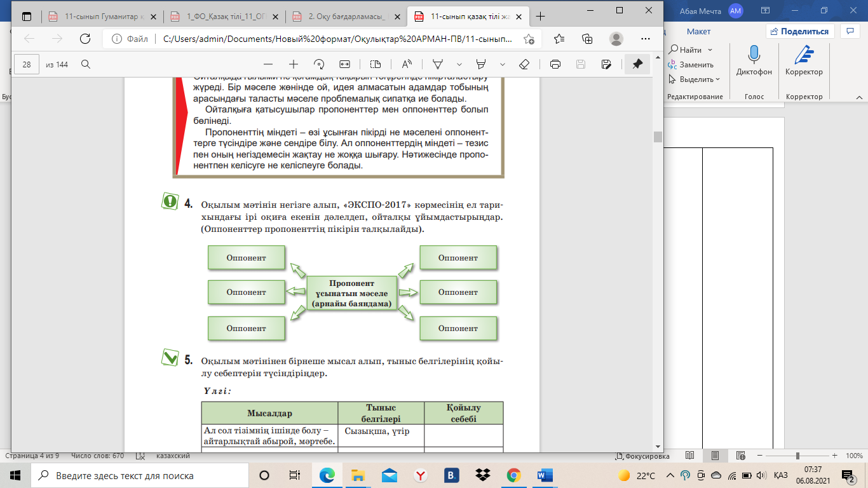This screenshot has width=868, height=488.
Task: Expand Выделить dropdown in Word
Action: click(x=717, y=79)
